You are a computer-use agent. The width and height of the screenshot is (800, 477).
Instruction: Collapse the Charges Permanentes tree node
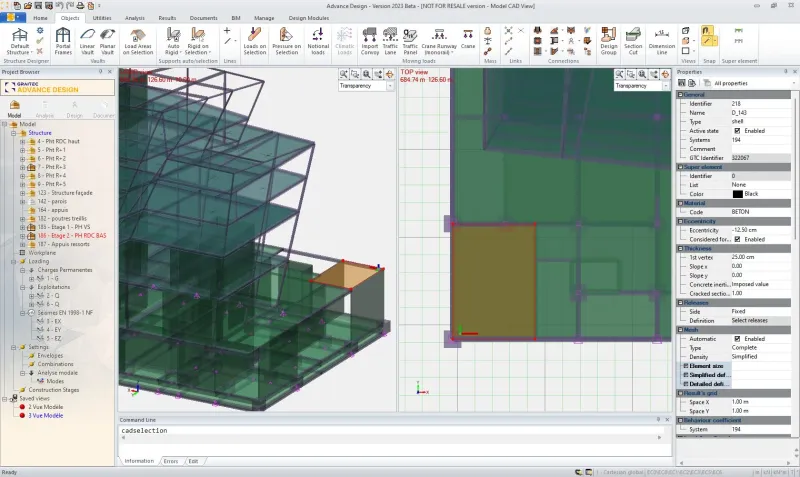coord(22,270)
